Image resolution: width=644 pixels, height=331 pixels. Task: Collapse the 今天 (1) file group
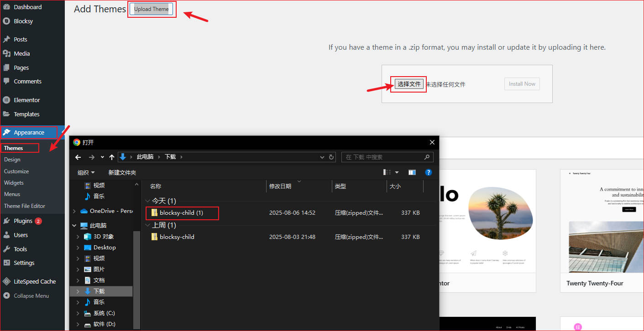pos(147,201)
